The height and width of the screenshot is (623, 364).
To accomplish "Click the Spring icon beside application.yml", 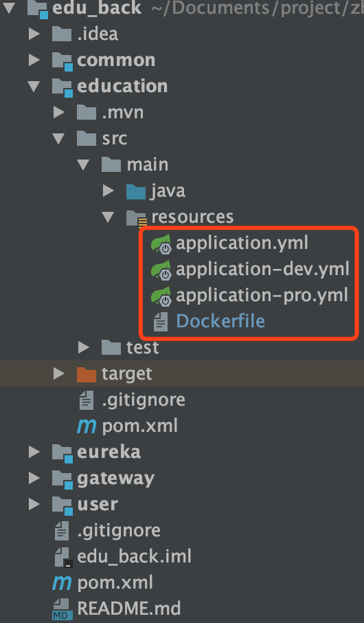I will pyautogui.click(x=161, y=243).
